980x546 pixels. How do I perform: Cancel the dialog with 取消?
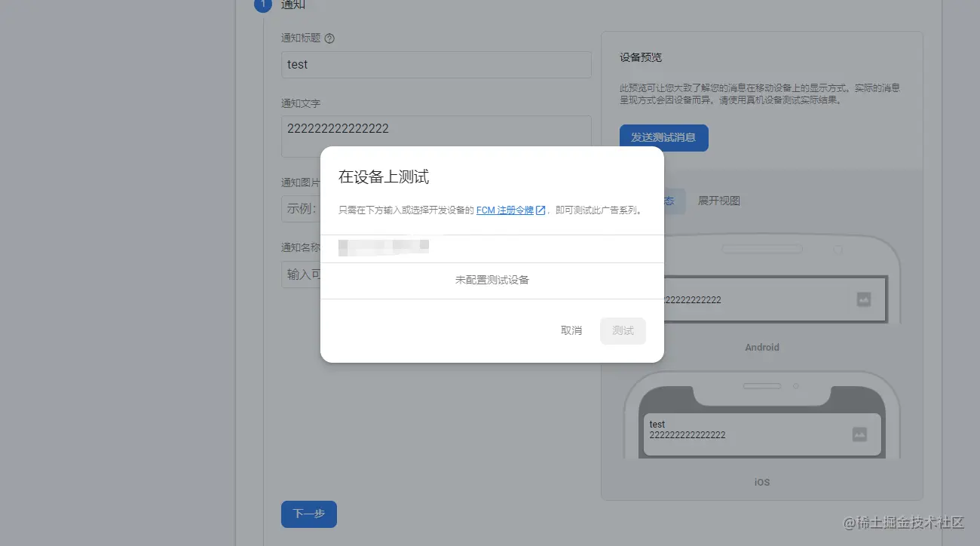tap(571, 330)
